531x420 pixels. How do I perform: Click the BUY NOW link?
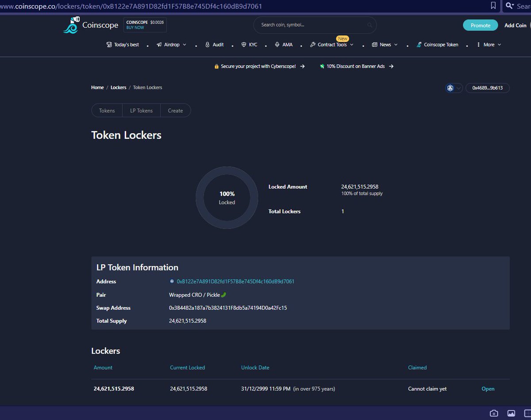135,27
